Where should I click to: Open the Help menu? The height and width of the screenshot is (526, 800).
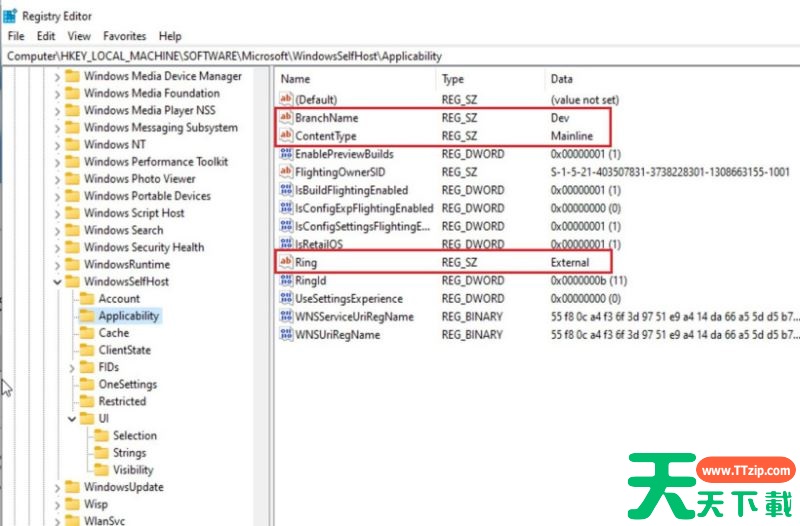pyautogui.click(x=170, y=36)
